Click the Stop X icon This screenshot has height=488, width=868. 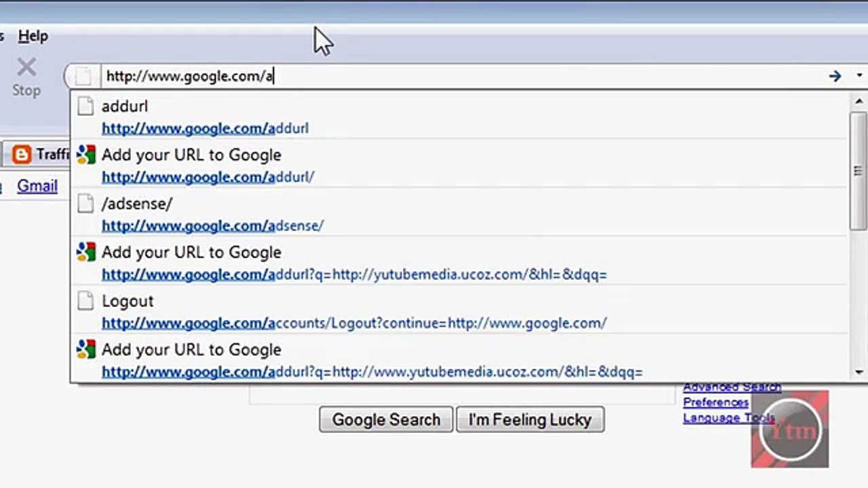tap(26, 68)
